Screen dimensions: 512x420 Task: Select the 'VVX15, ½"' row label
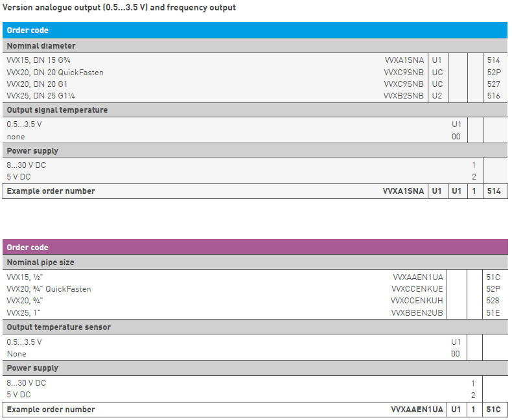point(25,277)
